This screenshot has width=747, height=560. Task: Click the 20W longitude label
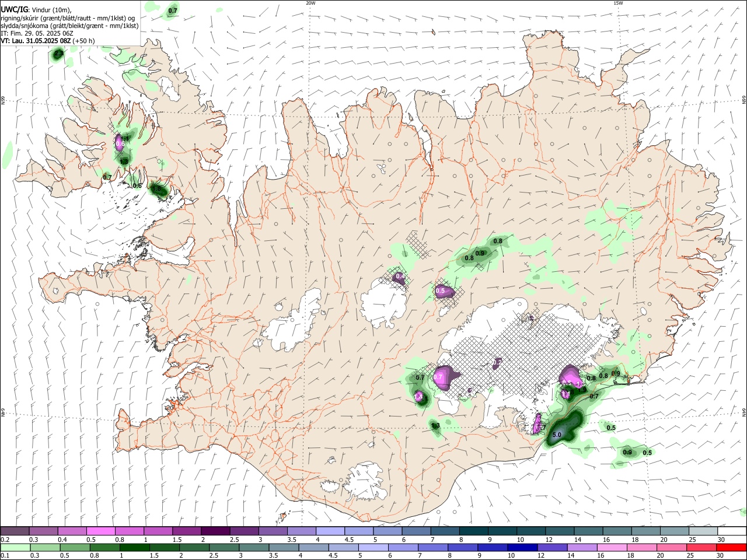tap(310, 3)
